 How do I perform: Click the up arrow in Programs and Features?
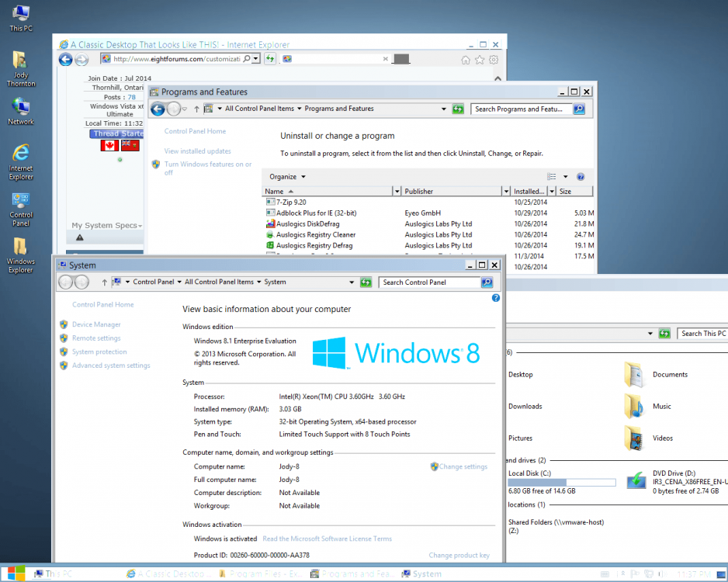coord(196,109)
